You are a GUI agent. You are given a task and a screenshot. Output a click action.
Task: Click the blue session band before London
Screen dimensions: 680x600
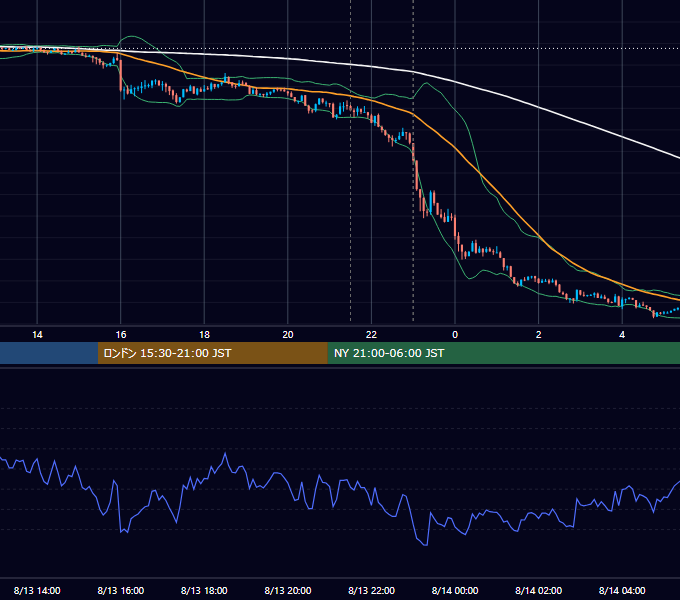[49, 353]
